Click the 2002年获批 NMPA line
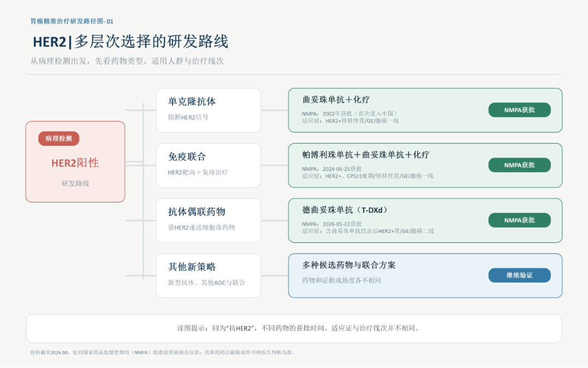 (x=350, y=114)
